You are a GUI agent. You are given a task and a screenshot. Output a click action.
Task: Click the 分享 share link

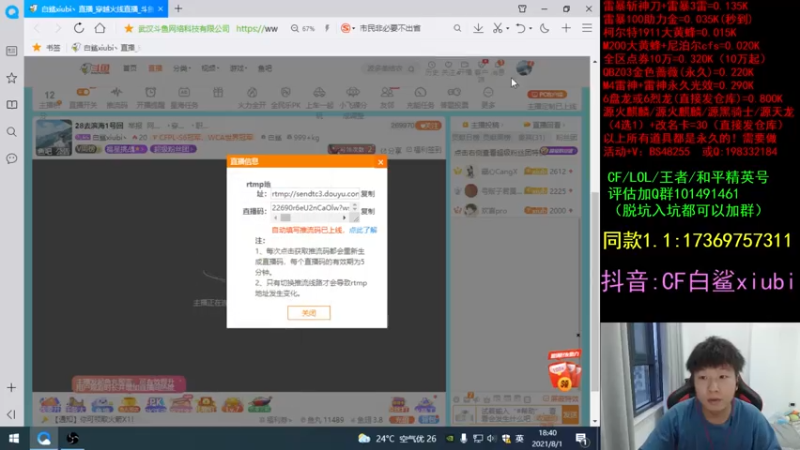(391, 151)
